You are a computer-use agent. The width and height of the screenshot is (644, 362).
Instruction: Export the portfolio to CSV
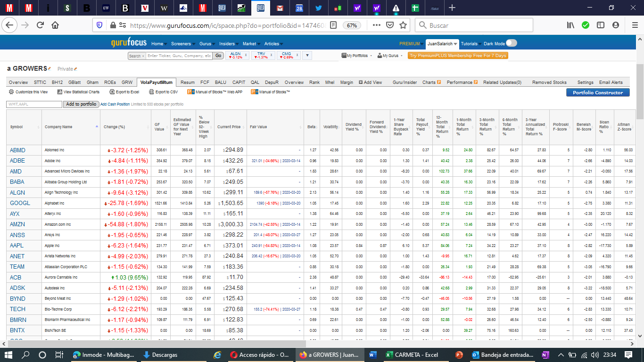pos(163,92)
